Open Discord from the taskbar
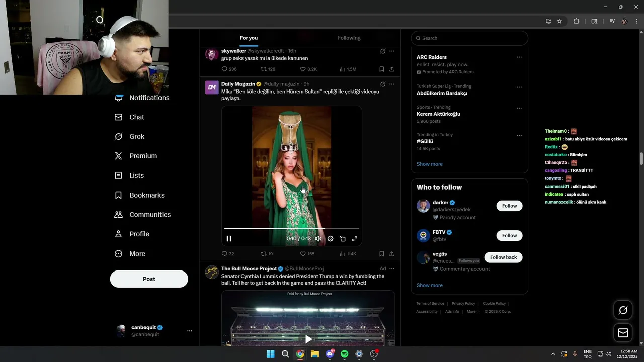 pos(330,354)
